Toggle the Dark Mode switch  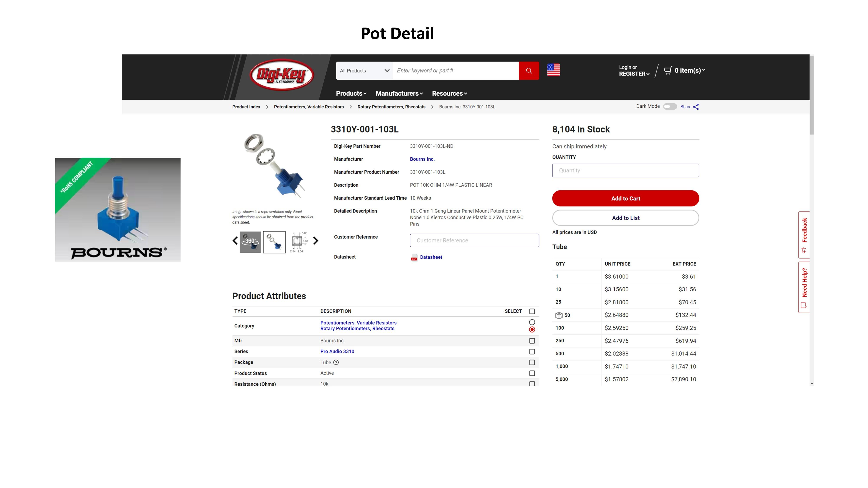point(670,106)
